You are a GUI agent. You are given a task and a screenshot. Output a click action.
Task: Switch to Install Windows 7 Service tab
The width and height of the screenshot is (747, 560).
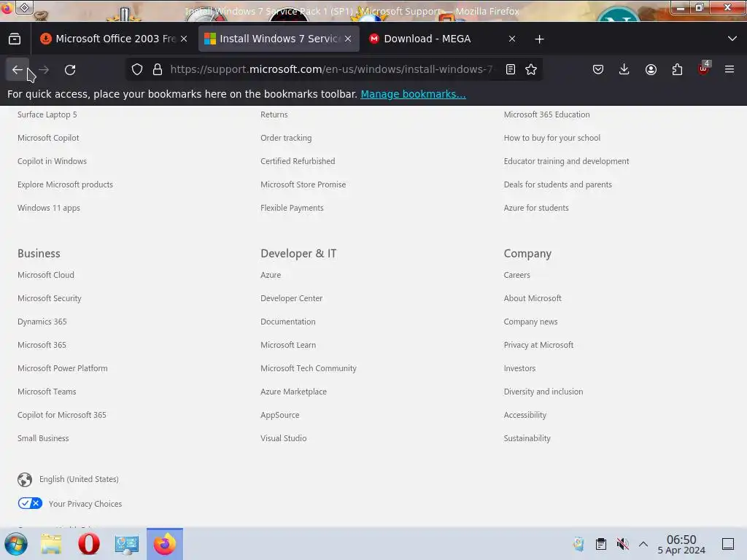coord(278,39)
